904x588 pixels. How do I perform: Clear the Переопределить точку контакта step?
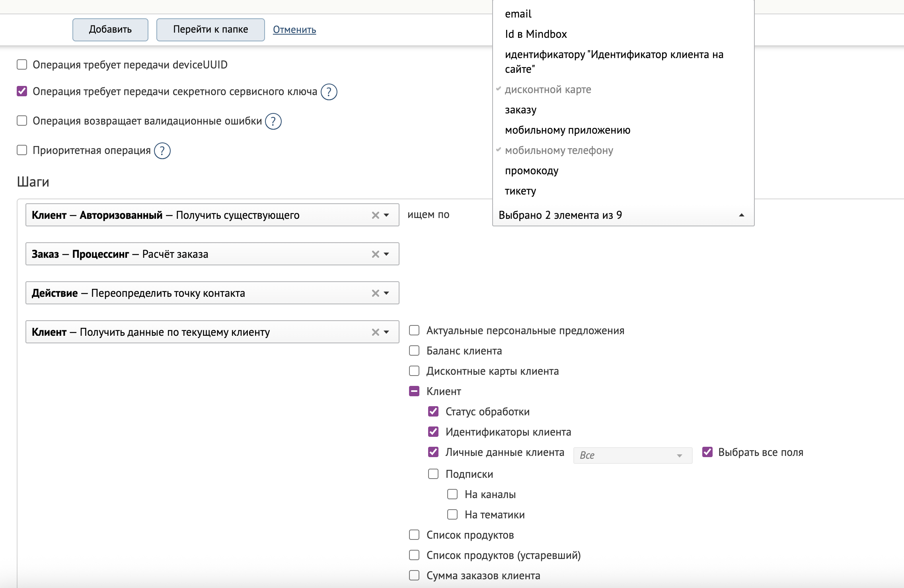375,293
